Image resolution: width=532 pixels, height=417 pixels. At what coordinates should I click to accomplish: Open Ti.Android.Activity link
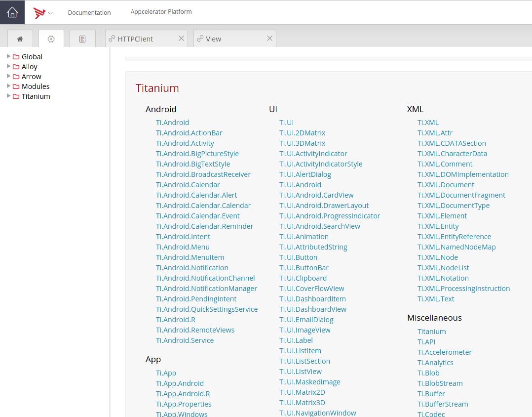pyautogui.click(x=185, y=143)
